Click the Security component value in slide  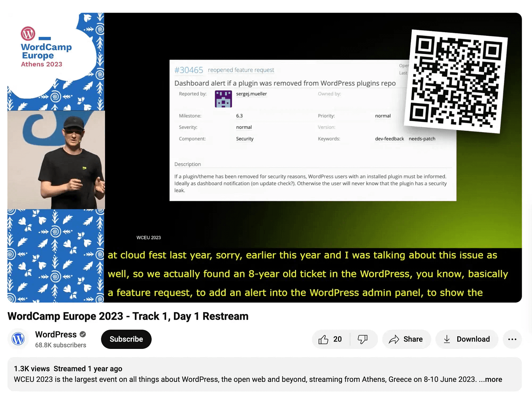[245, 139]
